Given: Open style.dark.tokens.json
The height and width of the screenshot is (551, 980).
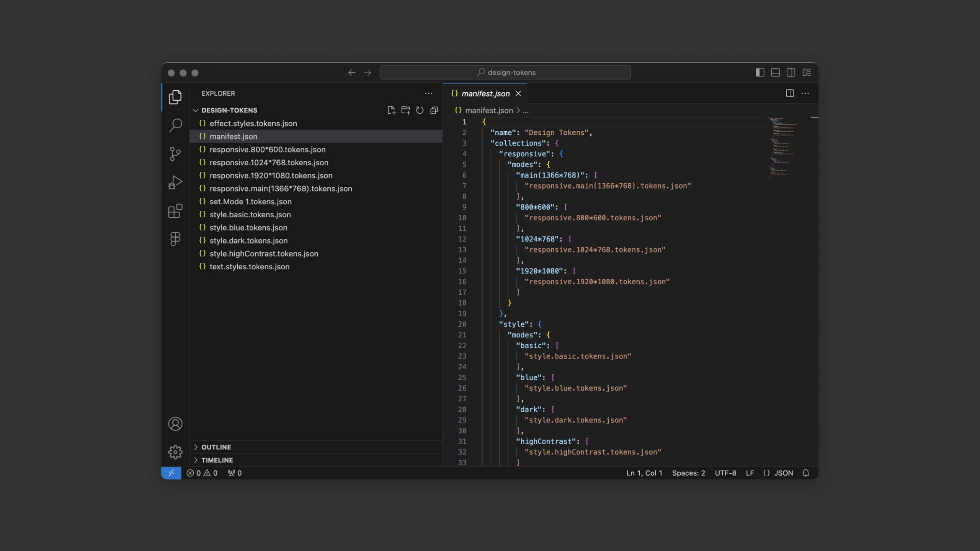Looking at the screenshot, I should click(x=316, y=240).
